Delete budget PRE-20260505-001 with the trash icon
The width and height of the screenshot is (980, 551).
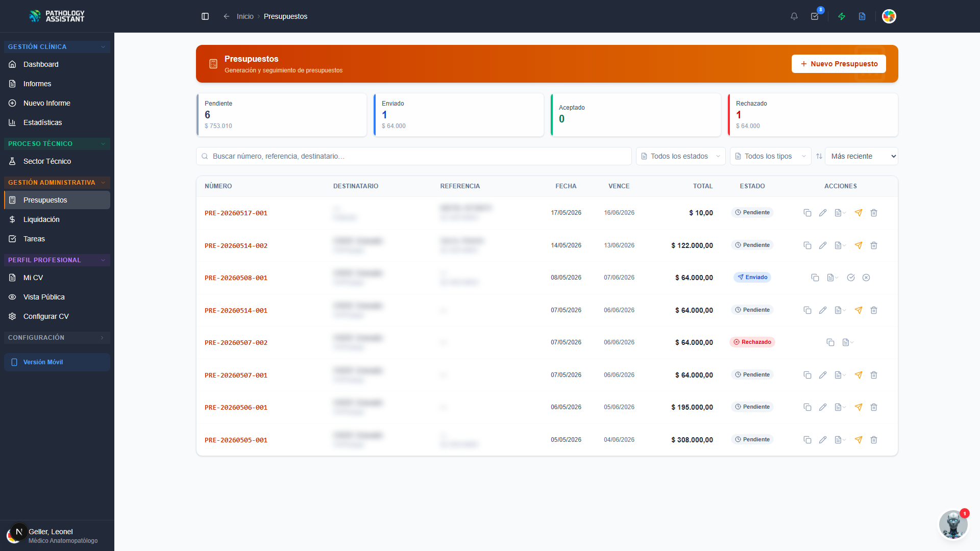click(x=874, y=440)
